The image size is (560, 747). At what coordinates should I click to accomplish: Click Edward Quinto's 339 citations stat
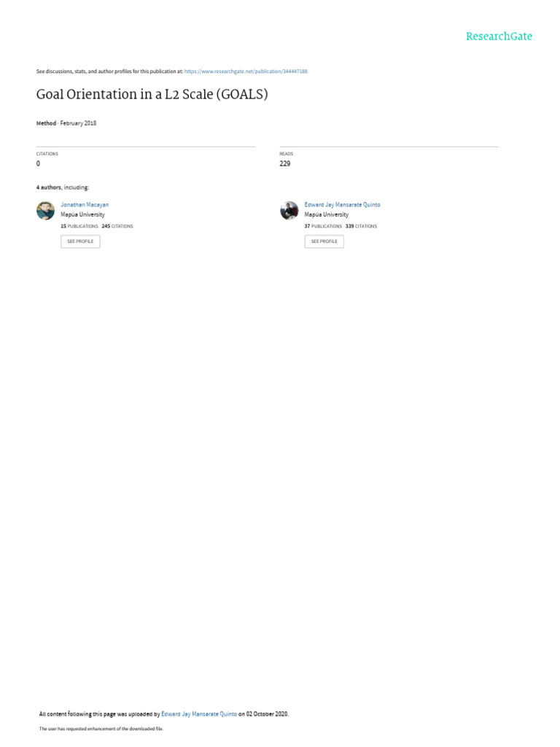[361, 226]
